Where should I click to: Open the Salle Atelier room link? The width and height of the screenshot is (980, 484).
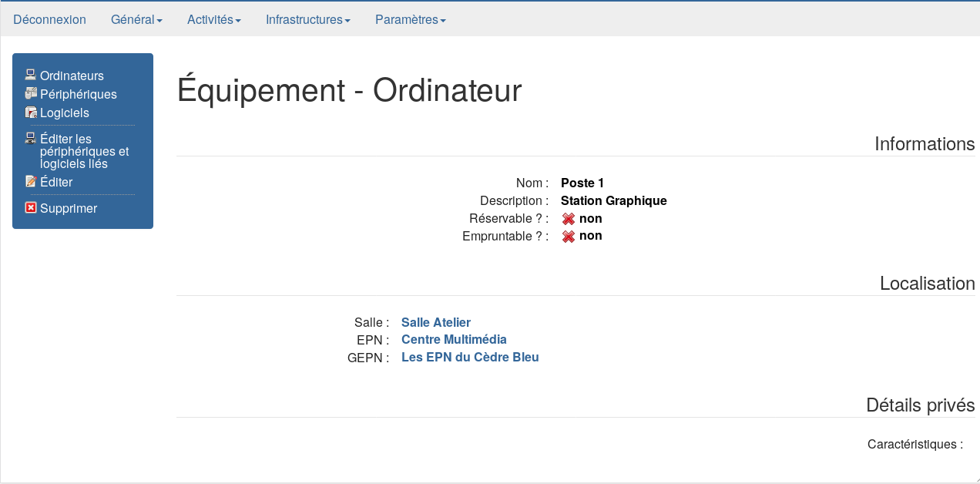click(436, 322)
